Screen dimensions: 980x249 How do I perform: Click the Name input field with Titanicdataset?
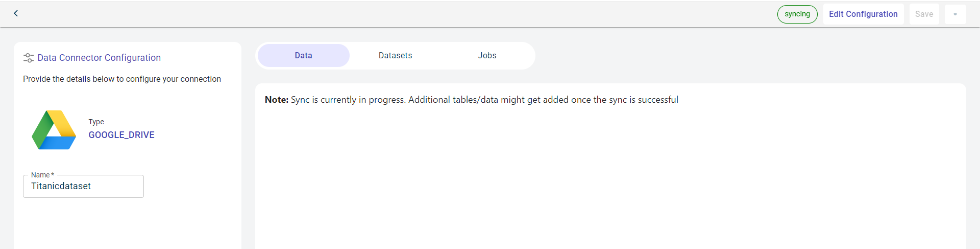pos(83,187)
